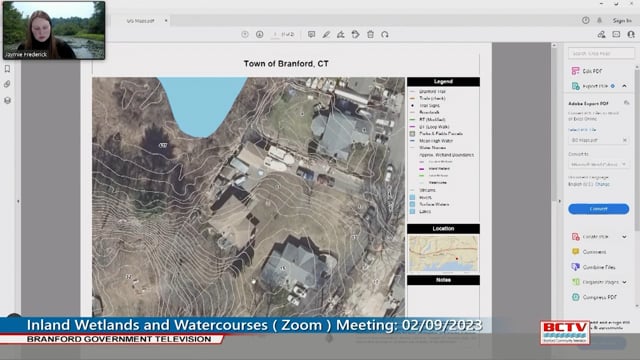The image size is (640, 360).
Task: Open page thumbnails bookmark panel icon
Action: tap(7, 69)
